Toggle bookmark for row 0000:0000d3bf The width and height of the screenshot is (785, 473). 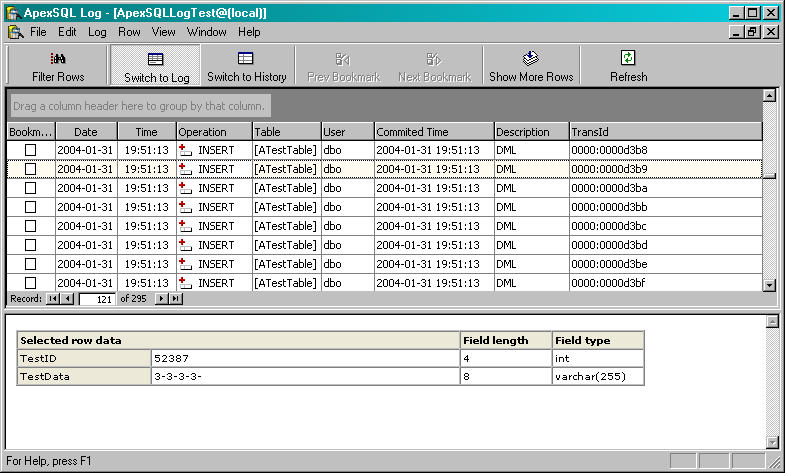tap(31, 283)
